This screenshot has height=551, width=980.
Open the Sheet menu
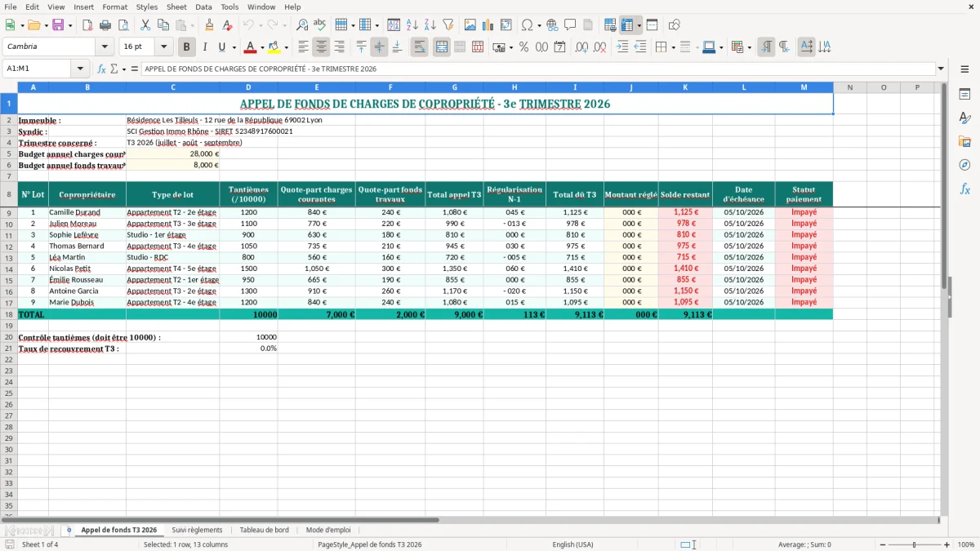coord(177,7)
